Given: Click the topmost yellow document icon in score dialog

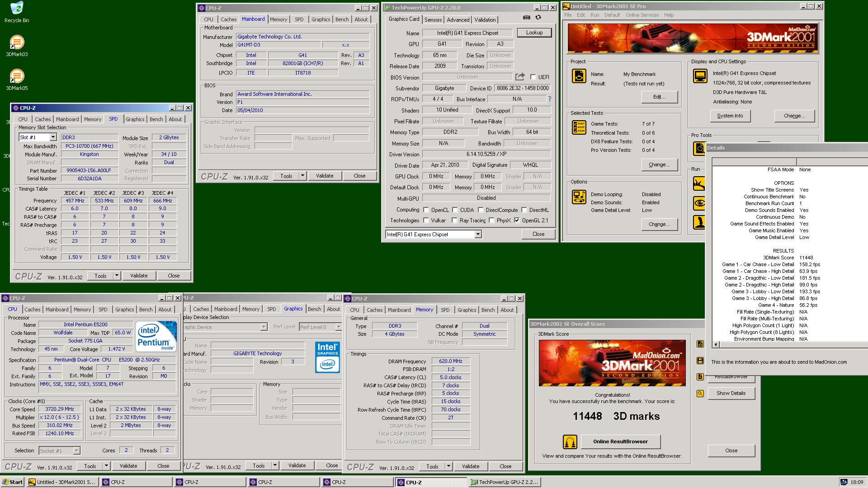Looking at the screenshot, I should pyautogui.click(x=700, y=344).
